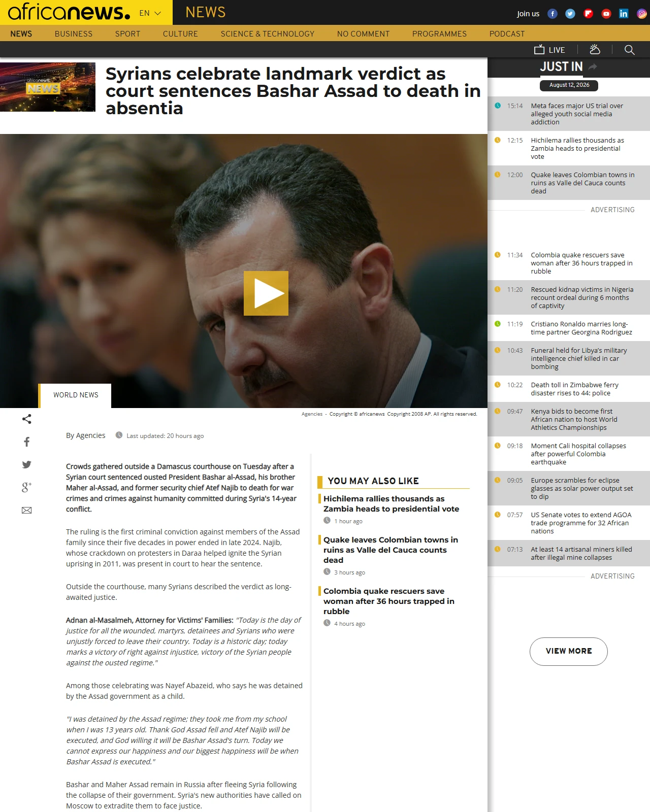Play the Bashar Assad video
The height and width of the screenshot is (812, 650).
tap(266, 293)
